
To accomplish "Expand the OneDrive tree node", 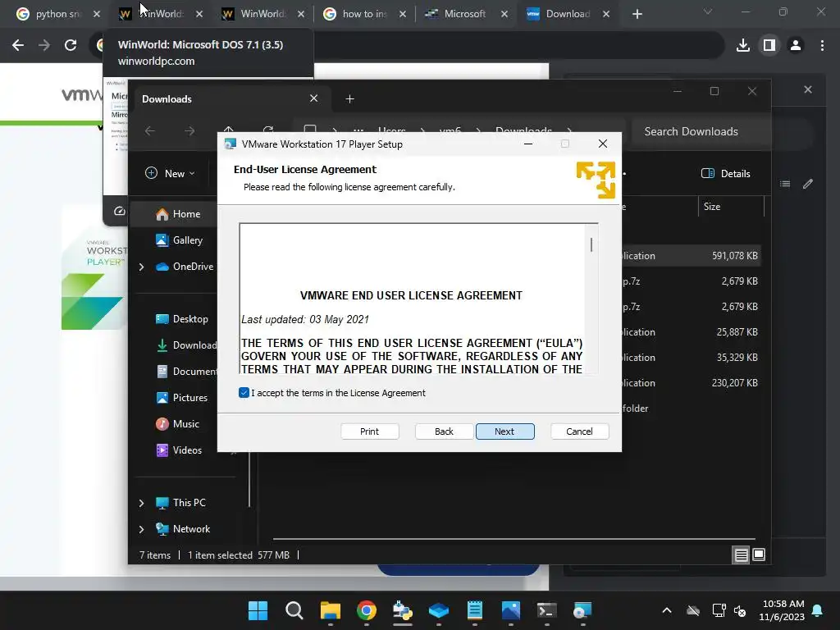I will pyautogui.click(x=141, y=267).
